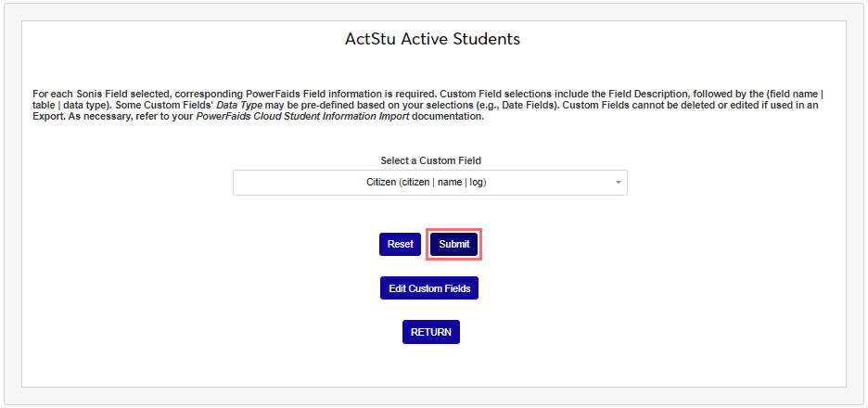868x408 pixels.
Task: Click the RETURN button
Action: pos(430,332)
